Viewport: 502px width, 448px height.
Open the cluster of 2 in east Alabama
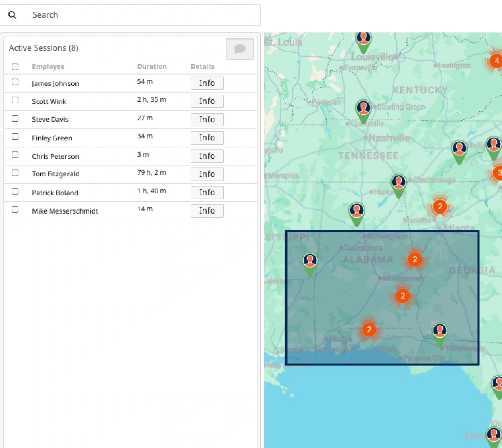click(x=415, y=259)
